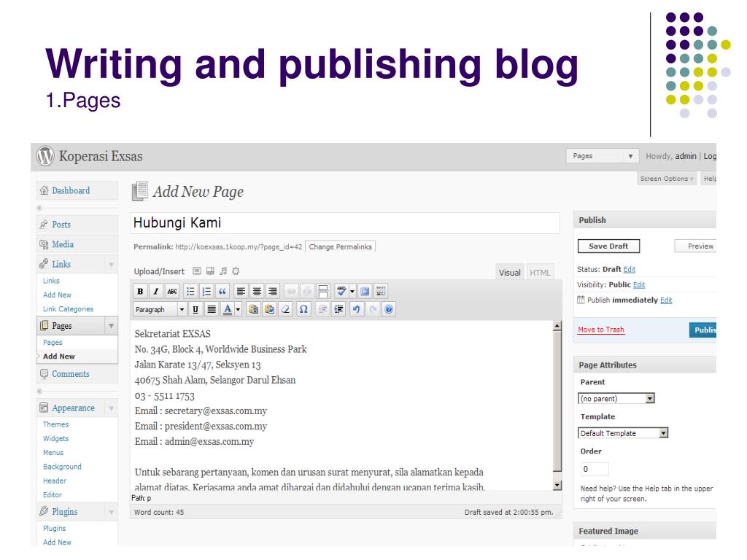Image resolution: width=747 pixels, height=560 pixels.
Task: Open Themes under Appearance
Action: (x=55, y=424)
